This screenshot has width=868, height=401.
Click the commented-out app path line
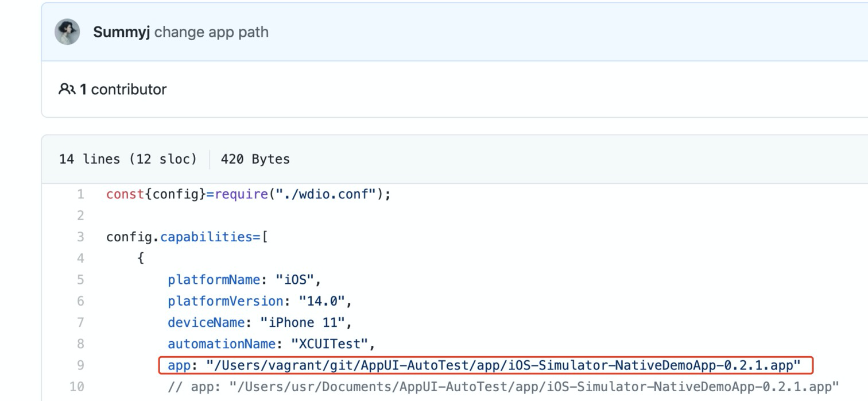click(x=503, y=387)
